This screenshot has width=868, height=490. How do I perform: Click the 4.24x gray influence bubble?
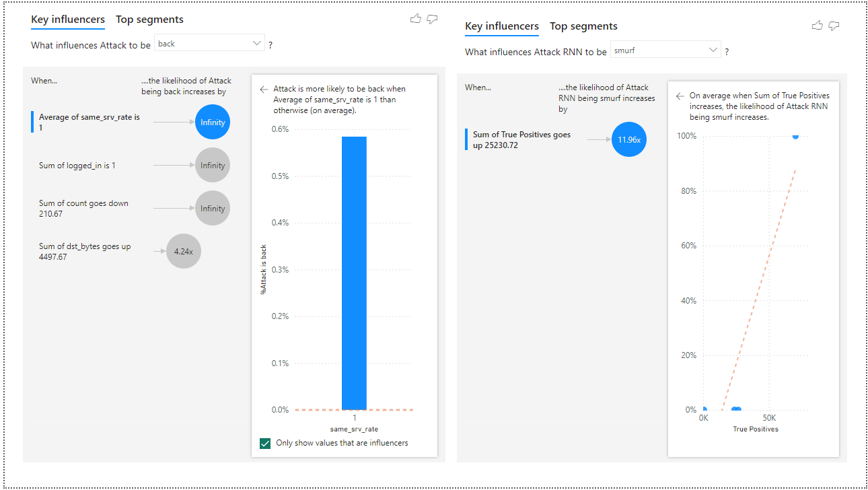(183, 251)
